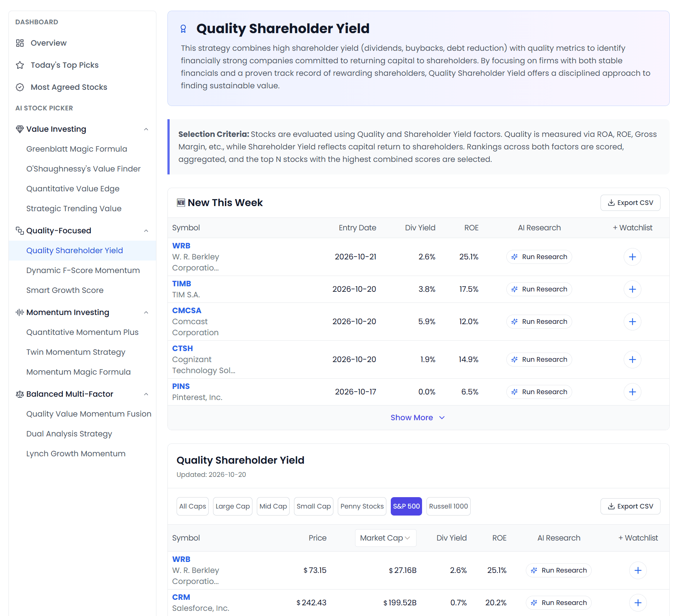Open the Overview dashboard icon
The height and width of the screenshot is (616, 680).
pos(20,43)
